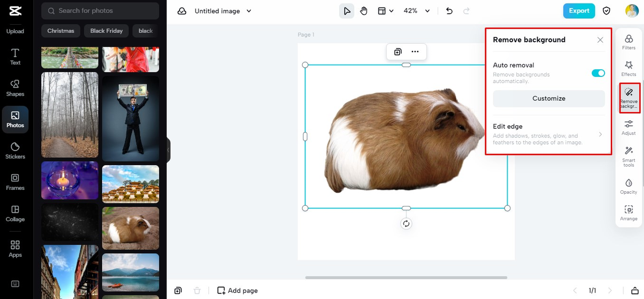The height and width of the screenshot is (299, 644).
Task: Undo the last action
Action: click(449, 11)
